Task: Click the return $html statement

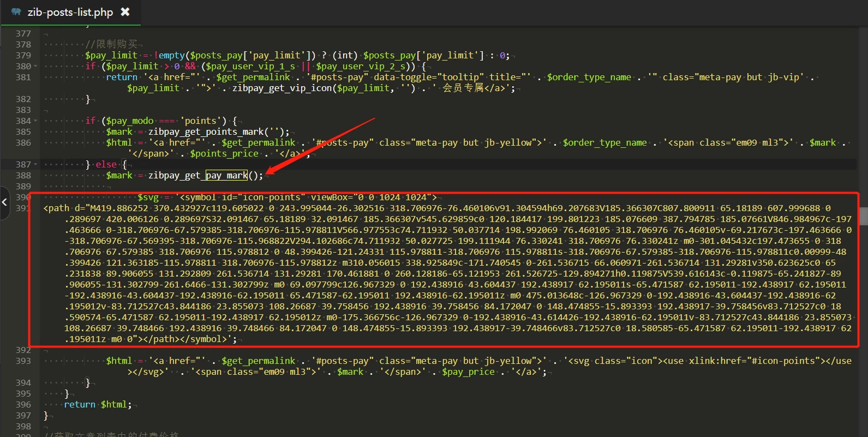Action: click(98, 404)
